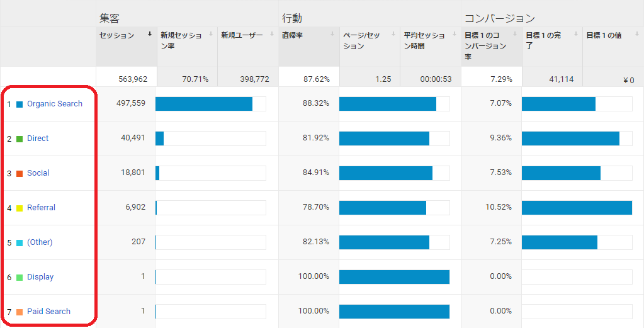Click the yellow Referral color swatch
Viewport: 644px width, 328px height.
pos(20,208)
